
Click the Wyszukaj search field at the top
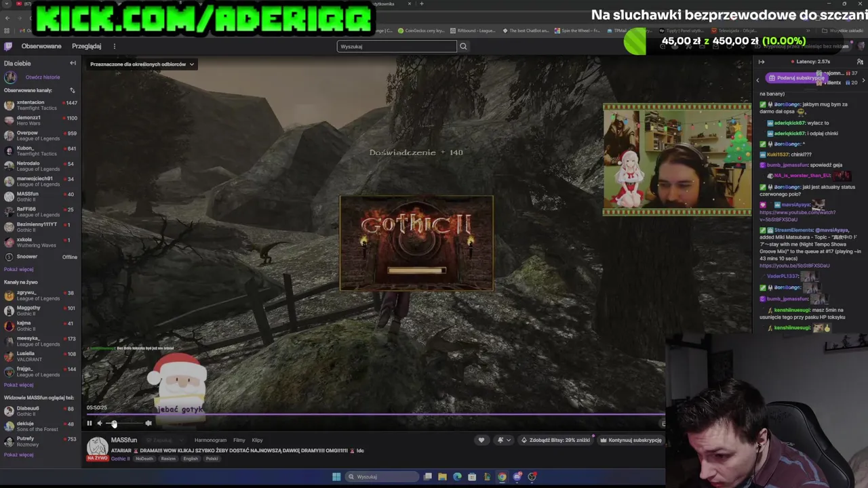tap(397, 46)
